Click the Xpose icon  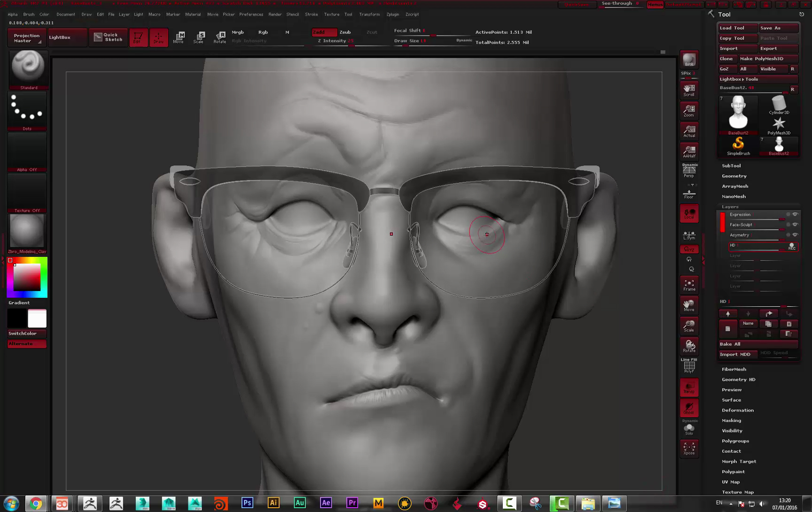tap(689, 448)
